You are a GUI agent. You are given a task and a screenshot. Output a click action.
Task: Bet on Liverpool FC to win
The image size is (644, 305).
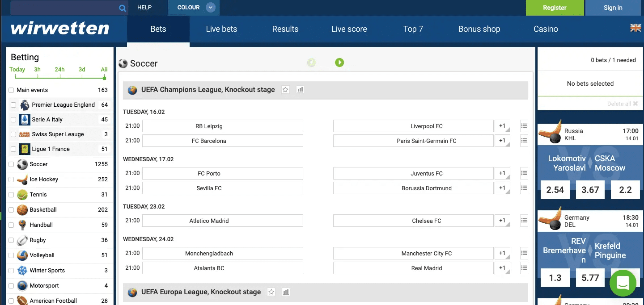[413, 126]
